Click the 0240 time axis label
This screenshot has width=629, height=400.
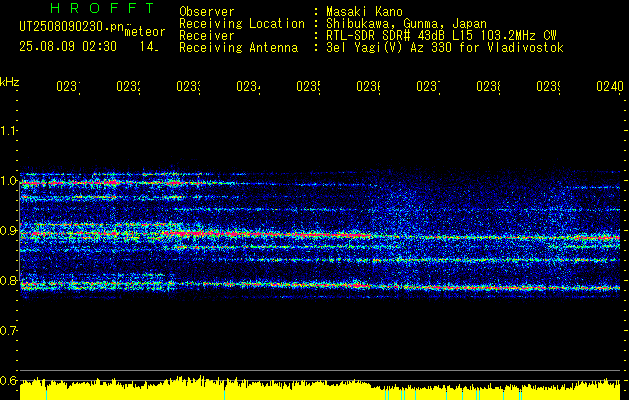point(610,86)
